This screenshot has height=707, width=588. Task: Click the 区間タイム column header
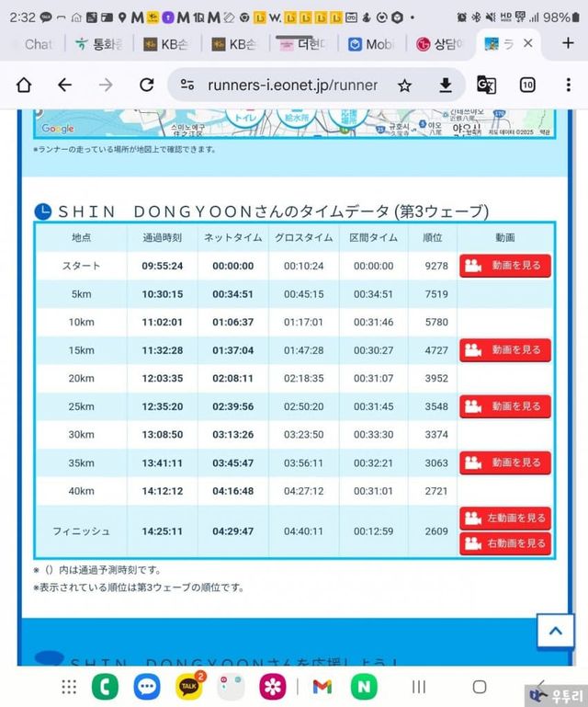tap(374, 237)
